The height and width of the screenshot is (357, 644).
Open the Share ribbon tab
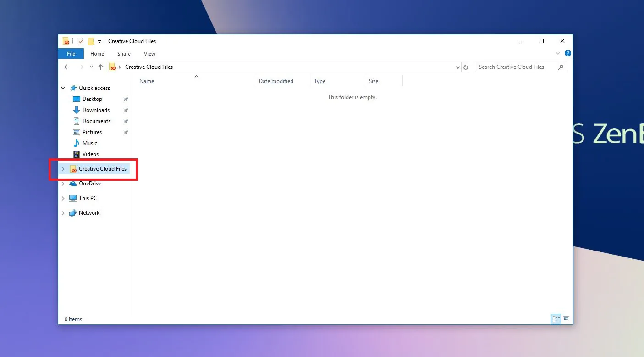[124, 54]
